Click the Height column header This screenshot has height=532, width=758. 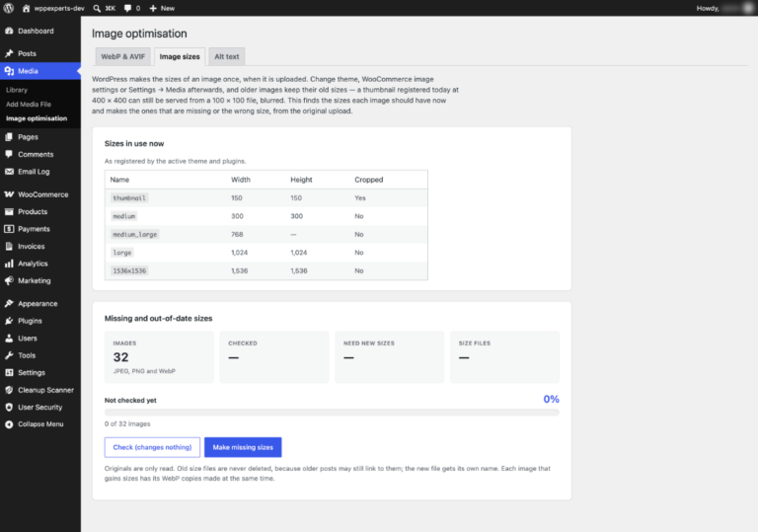[301, 180]
